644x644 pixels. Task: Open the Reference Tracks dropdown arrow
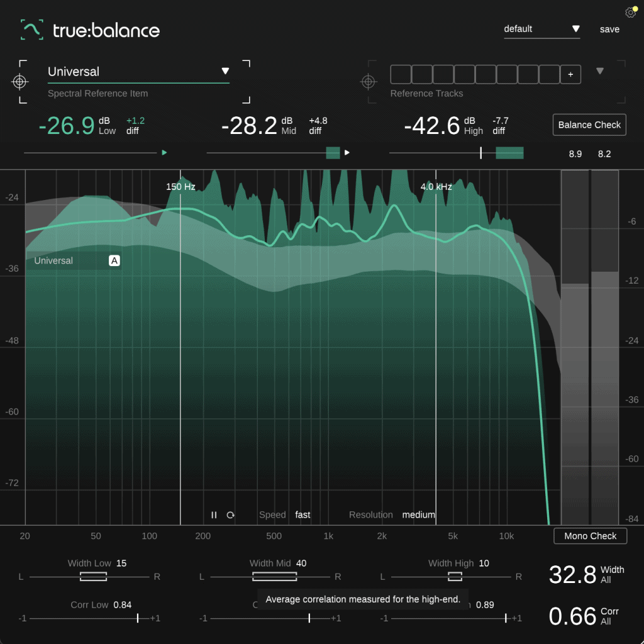coord(600,71)
